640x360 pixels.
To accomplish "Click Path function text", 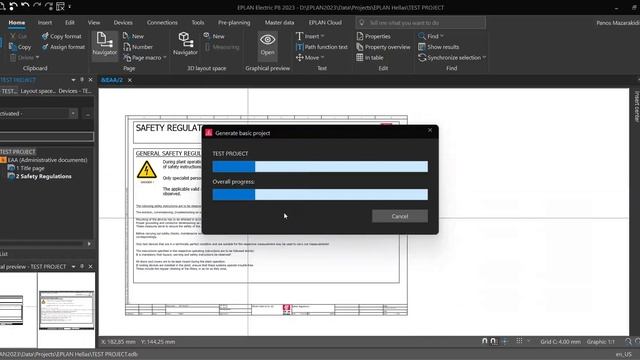I will [x=322, y=47].
